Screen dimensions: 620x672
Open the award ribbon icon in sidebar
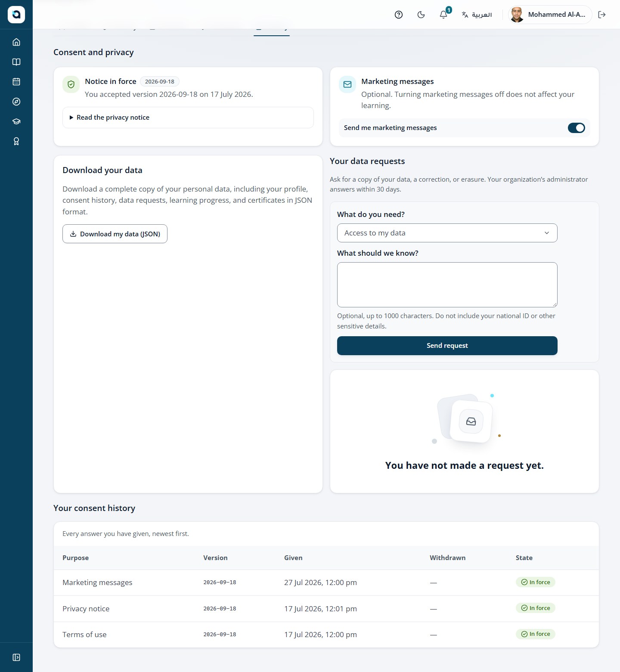tap(16, 141)
